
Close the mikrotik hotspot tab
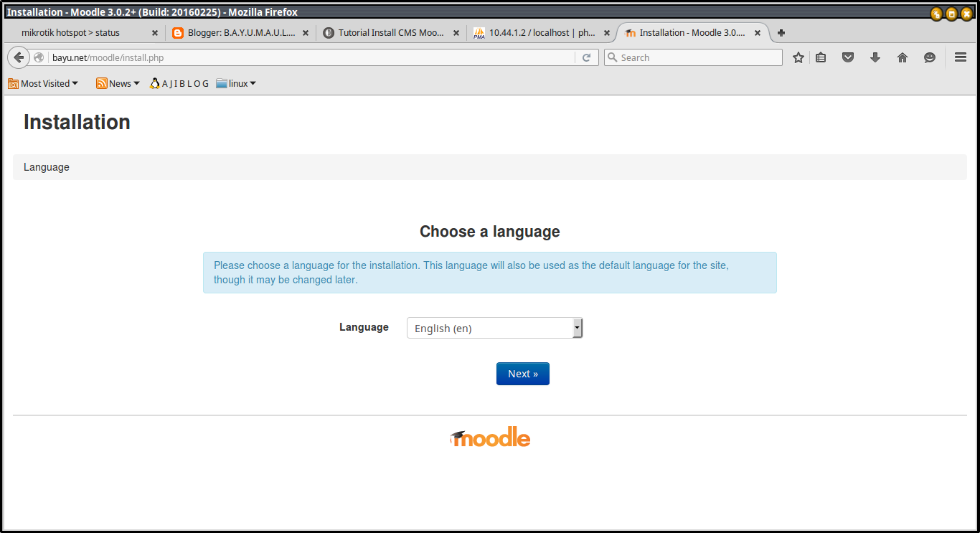[154, 33]
